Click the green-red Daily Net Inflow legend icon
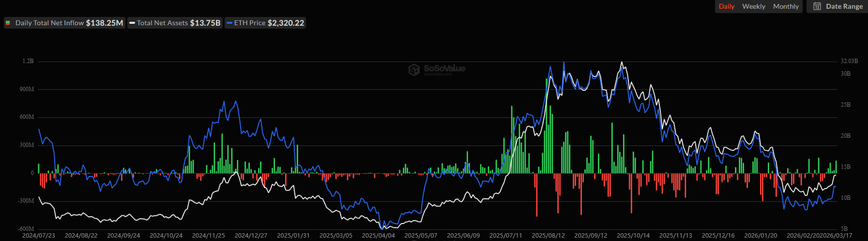This screenshot has height=241, width=868. (x=8, y=23)
